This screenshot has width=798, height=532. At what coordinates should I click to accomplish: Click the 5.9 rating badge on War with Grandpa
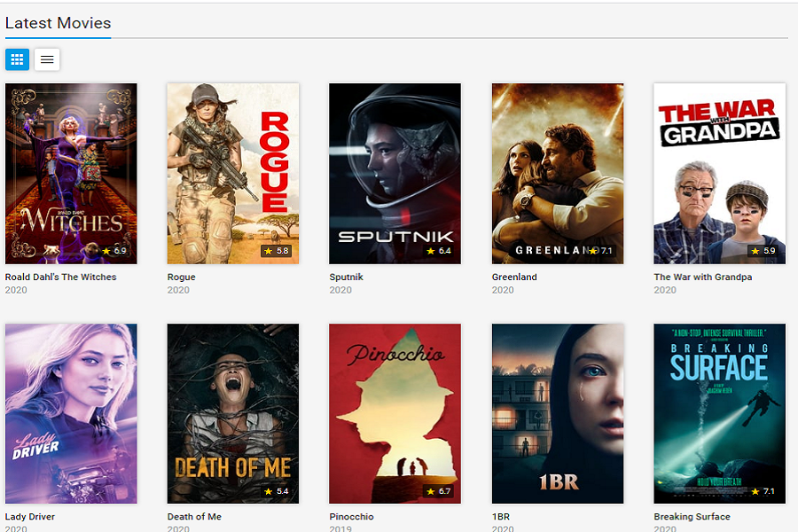pos(763,251)
